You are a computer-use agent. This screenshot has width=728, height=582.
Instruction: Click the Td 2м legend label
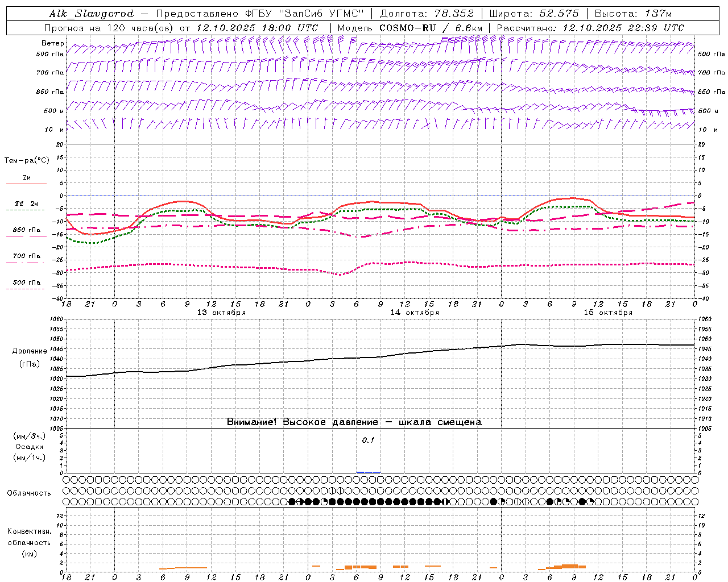coord(27,203)
